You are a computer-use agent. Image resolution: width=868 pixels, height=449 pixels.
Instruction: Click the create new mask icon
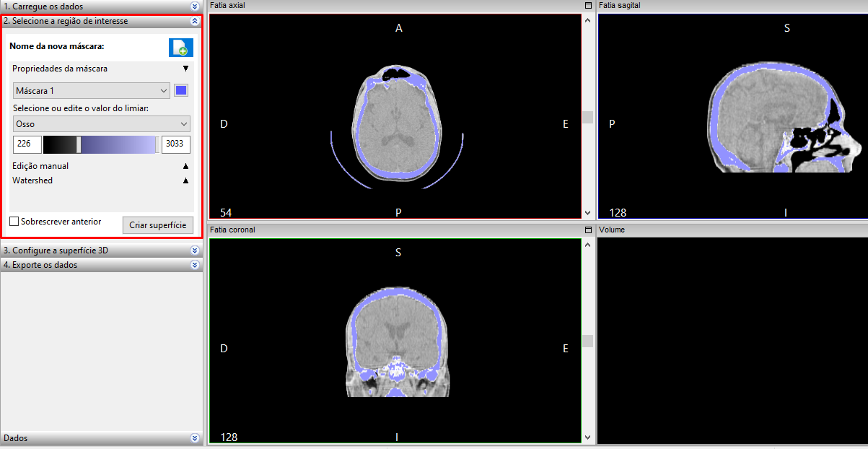(x=181, y=48)
